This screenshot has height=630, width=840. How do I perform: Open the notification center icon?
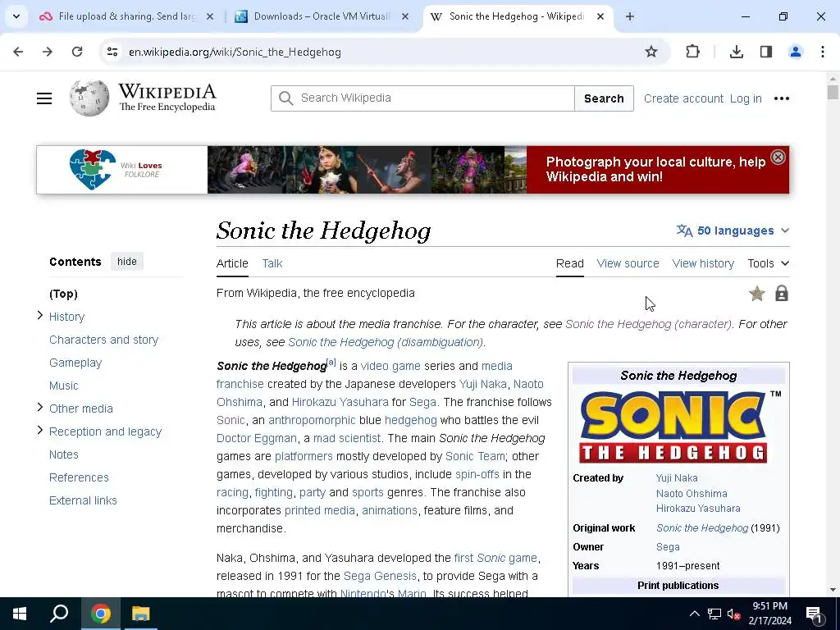coord(814,614)
